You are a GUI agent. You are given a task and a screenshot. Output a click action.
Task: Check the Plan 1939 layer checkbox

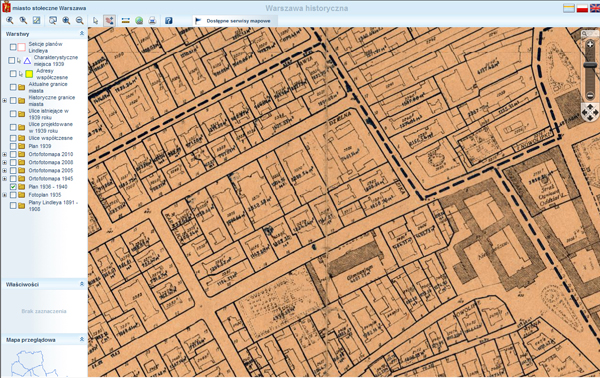tap(13, 146)
